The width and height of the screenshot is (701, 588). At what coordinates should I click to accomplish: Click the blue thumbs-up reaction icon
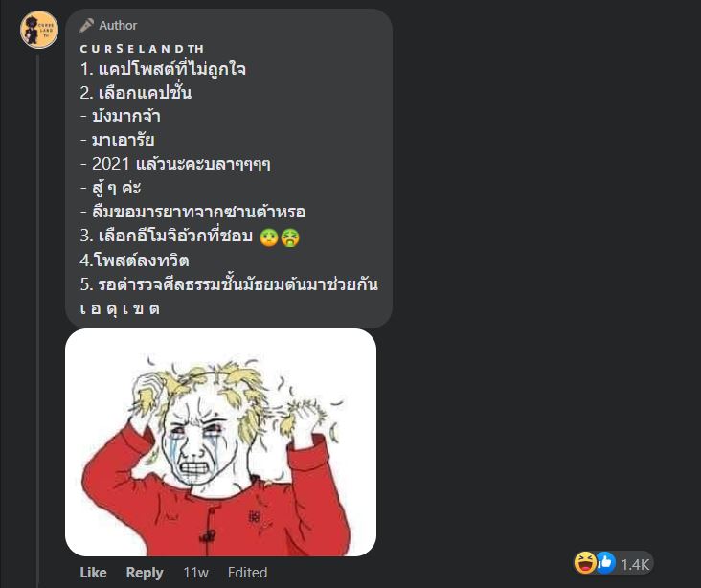(605, 562)
